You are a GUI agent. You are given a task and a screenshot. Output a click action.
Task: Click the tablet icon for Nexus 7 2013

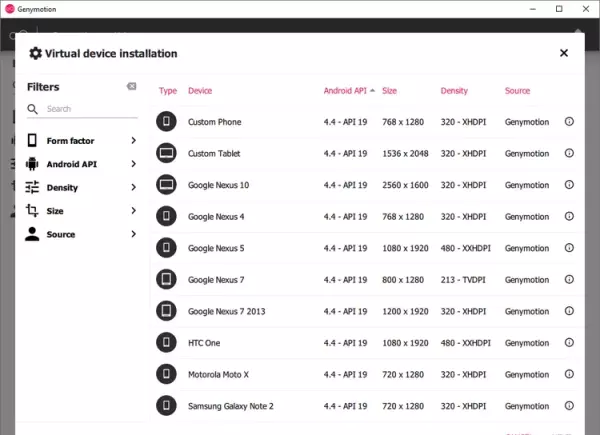(166, 311)
